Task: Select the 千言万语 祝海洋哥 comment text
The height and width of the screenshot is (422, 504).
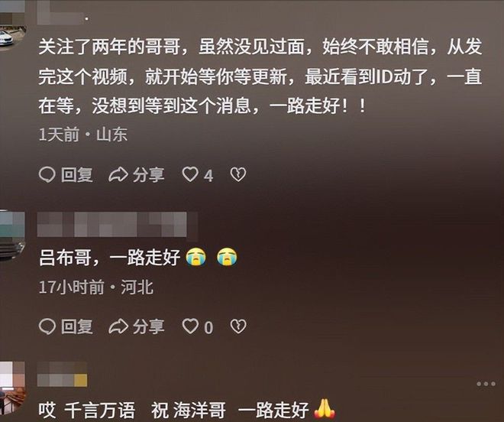Action: tap(187, 410)
